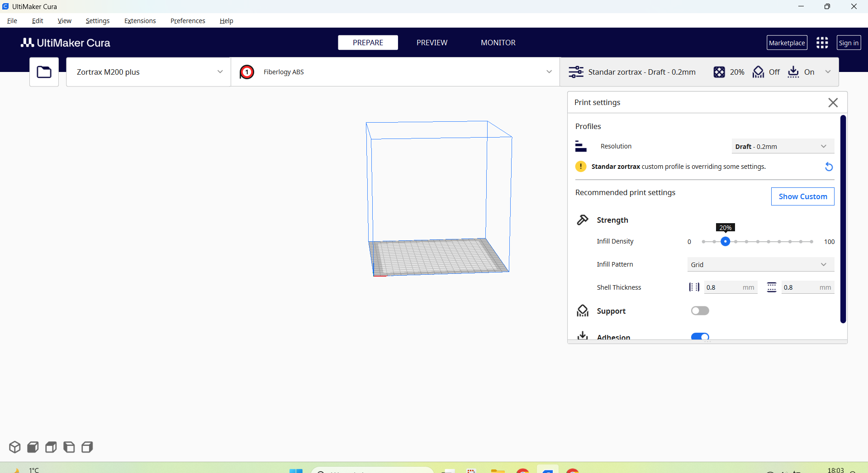The image size is (868, 473).
Task: Click the Recommended print settings heading
Action: tap(625, 192)
